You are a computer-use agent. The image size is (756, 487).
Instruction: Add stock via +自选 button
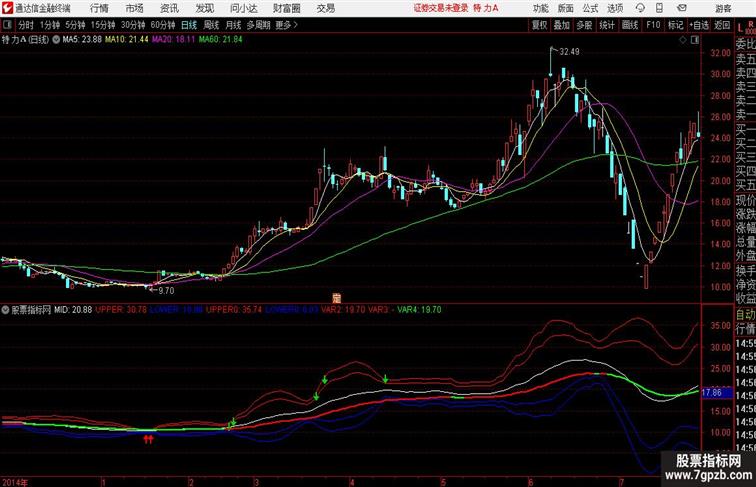699,25
